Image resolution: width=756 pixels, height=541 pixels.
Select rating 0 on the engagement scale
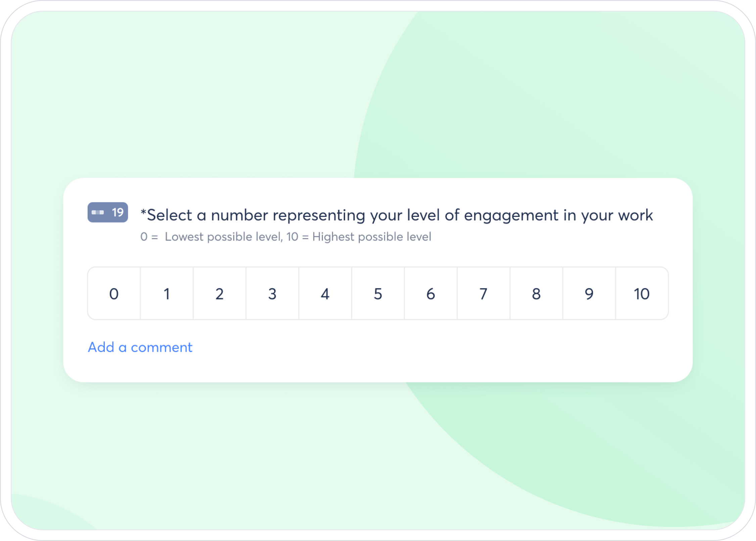tap(114, 294)
